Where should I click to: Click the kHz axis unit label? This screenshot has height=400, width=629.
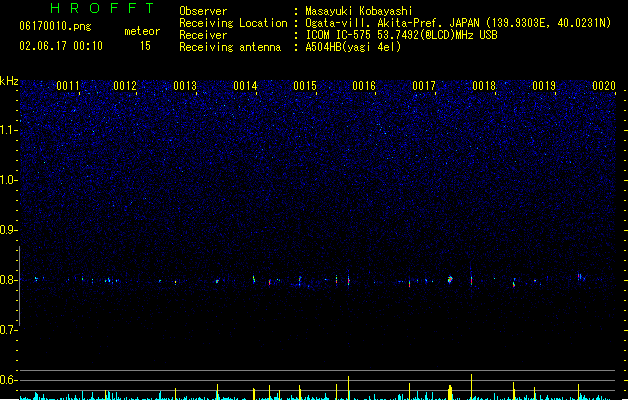coord(9,81)
